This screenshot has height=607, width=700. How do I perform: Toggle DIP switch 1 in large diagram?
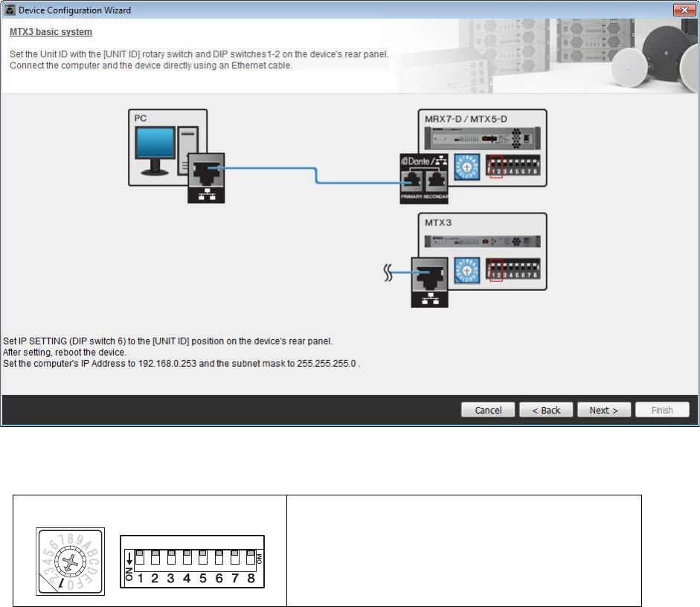pos(140,557)
